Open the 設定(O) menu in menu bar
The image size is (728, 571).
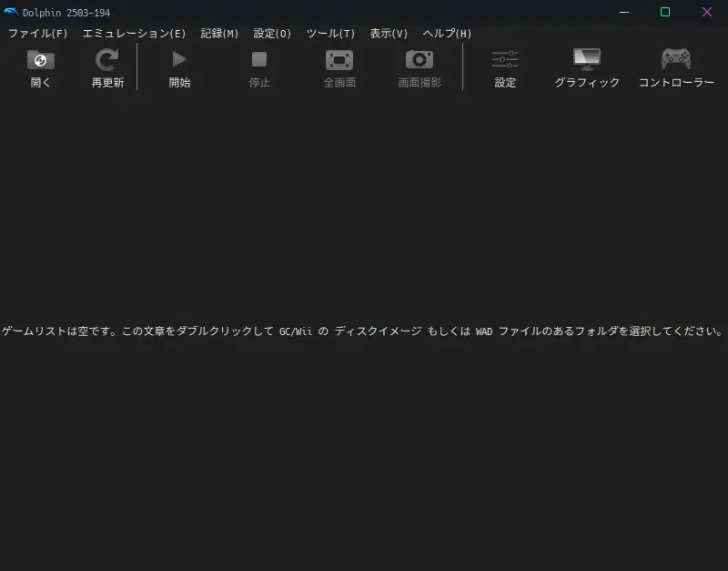coord(272,34)
